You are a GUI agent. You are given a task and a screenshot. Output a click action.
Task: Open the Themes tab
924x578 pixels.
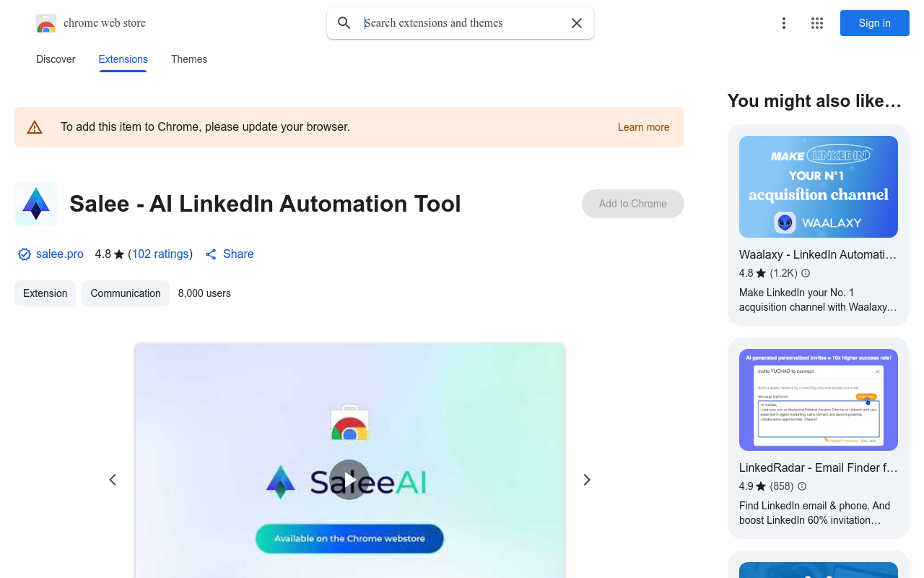click(189, 59)
